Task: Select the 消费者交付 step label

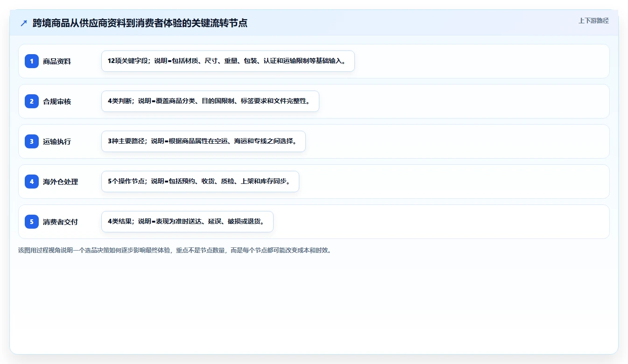Action: click(x=60, y=222)
